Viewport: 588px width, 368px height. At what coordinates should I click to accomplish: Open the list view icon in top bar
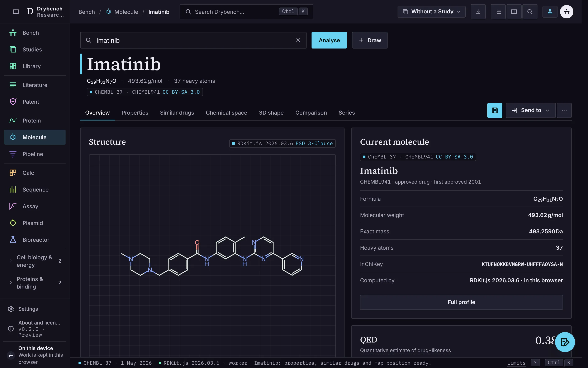pyautogui.click(x=498, y=12)
